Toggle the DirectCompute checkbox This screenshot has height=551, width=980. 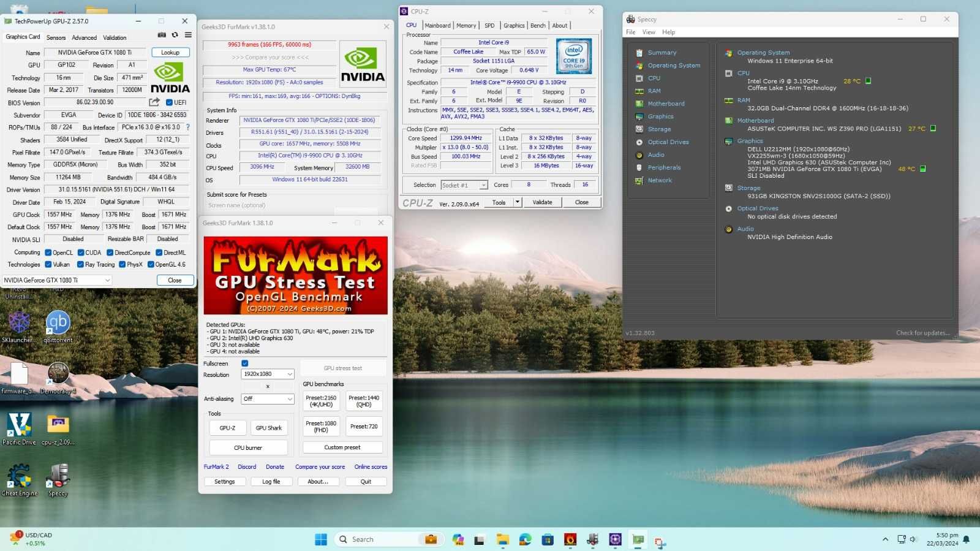(x=110, y=253)
